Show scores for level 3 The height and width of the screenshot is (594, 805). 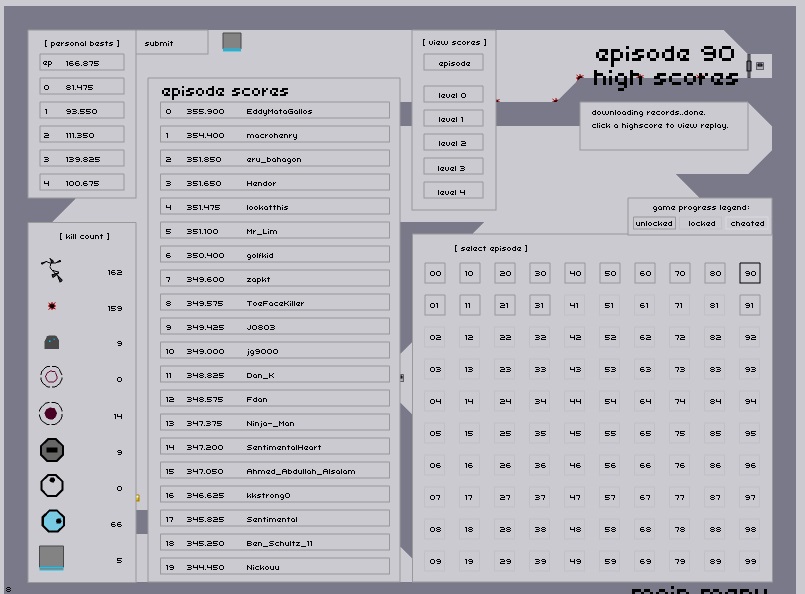tap(453, 168)
